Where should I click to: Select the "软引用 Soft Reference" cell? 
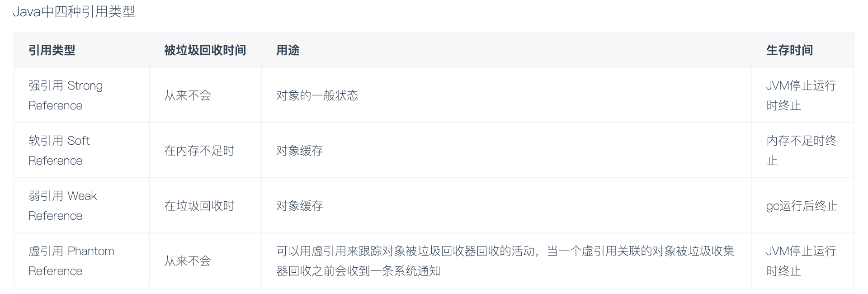coord(59,151)
